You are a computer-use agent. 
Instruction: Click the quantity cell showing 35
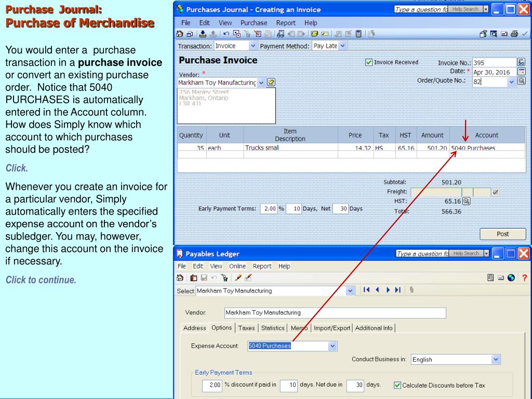(x=192, y=148)
